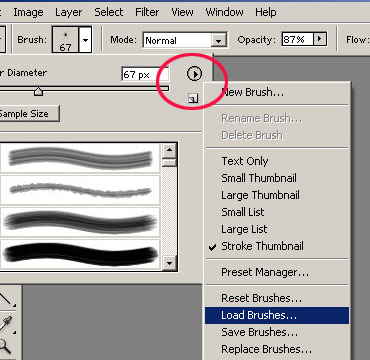Expand the Opacity slider arrow

[320, 39]
